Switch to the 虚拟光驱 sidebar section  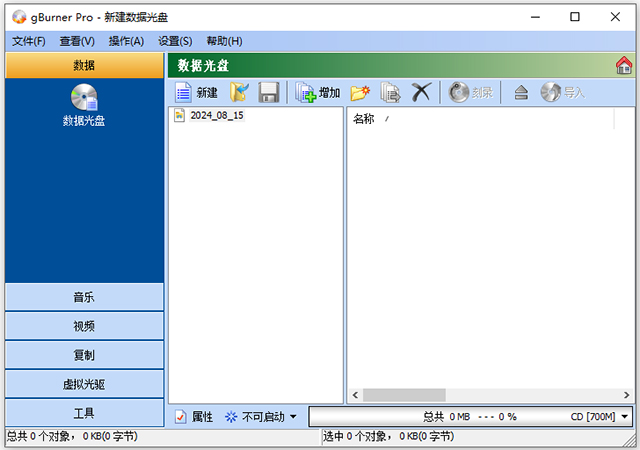click(x=84, y=384)
